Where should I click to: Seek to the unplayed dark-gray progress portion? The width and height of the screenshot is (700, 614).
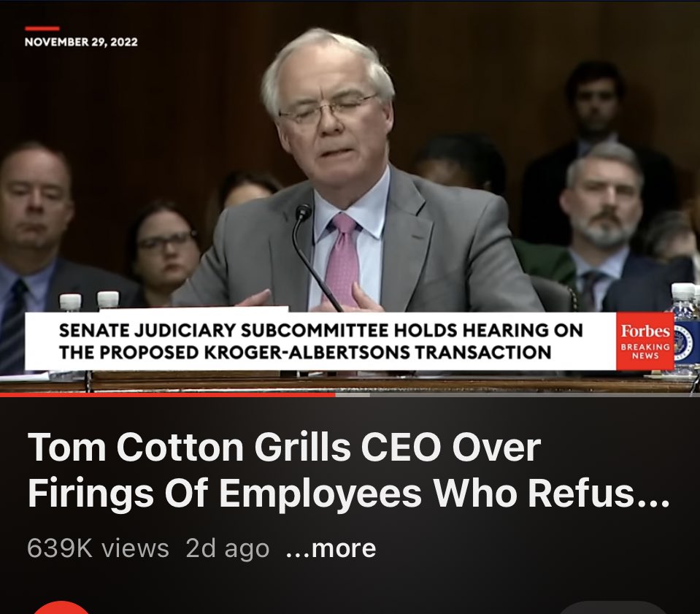tap(535, 395)
